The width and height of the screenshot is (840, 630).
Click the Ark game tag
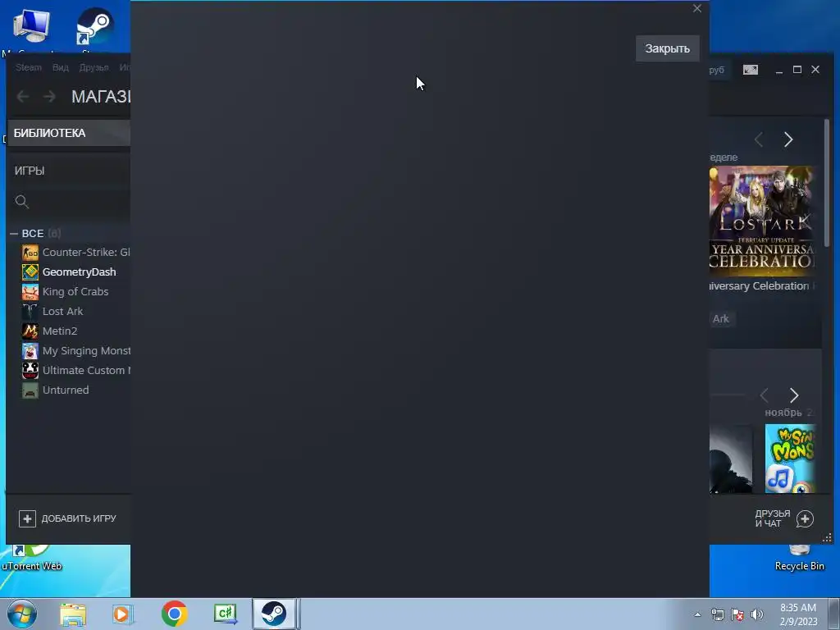point(721,319)
